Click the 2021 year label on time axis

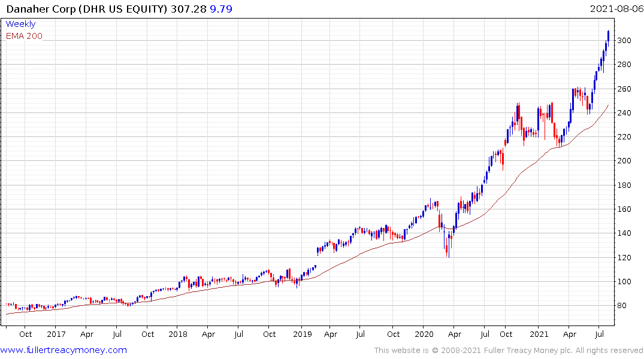539,334
